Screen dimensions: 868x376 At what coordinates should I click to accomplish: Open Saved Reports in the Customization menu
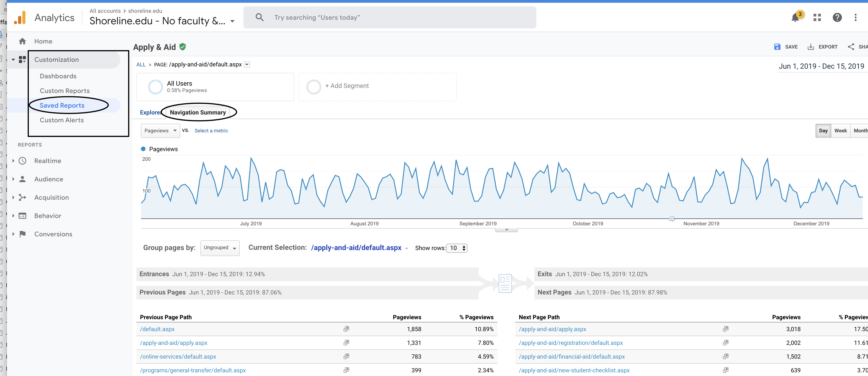click(x=62, y=106)
